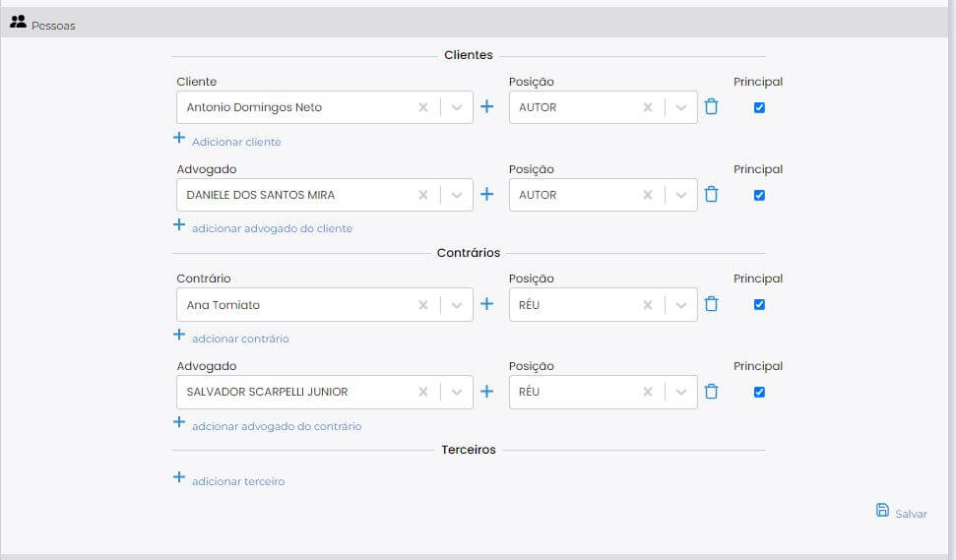Toggle Principal checkbox for DANIELE DOS SANTOS MIRA

click(x=759, y=195)
